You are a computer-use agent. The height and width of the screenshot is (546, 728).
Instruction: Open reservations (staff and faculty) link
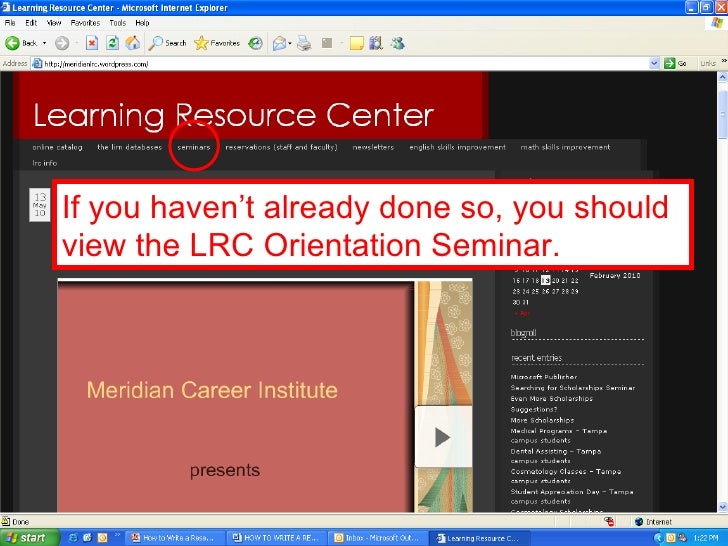pos(281,147)
